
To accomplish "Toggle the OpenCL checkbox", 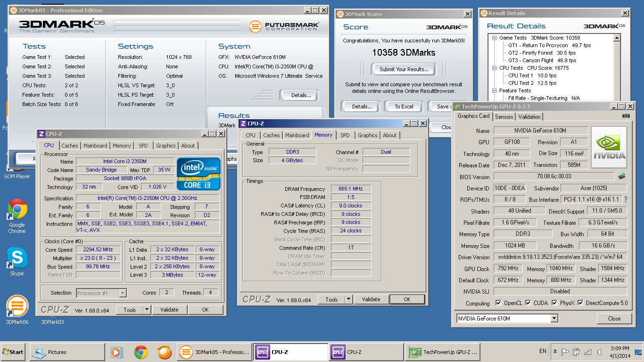I will point(499,303).
